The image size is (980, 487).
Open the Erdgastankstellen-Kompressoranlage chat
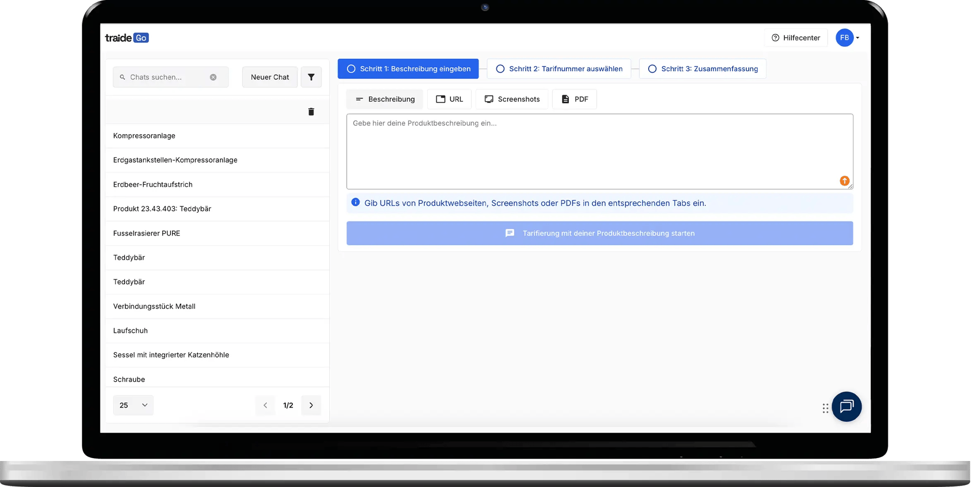[x=217, y=160]
